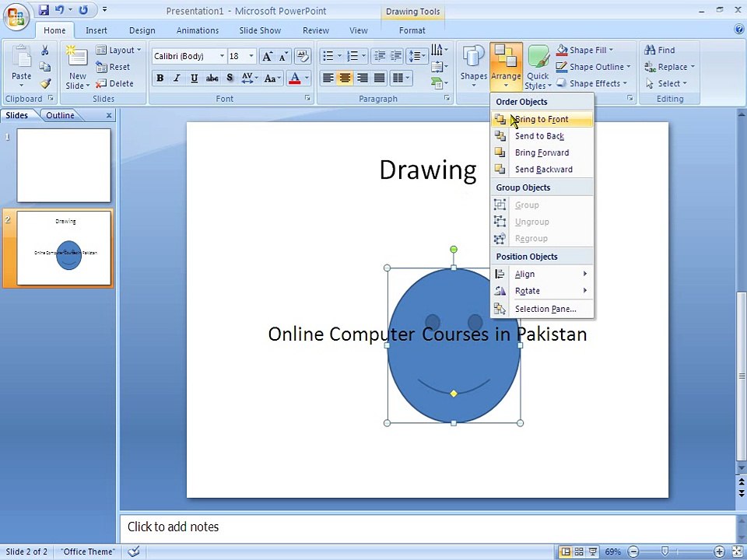The width and height of the screenshot is (747, 560).
Task: Open the Align submenu
Action: (542, 274)
